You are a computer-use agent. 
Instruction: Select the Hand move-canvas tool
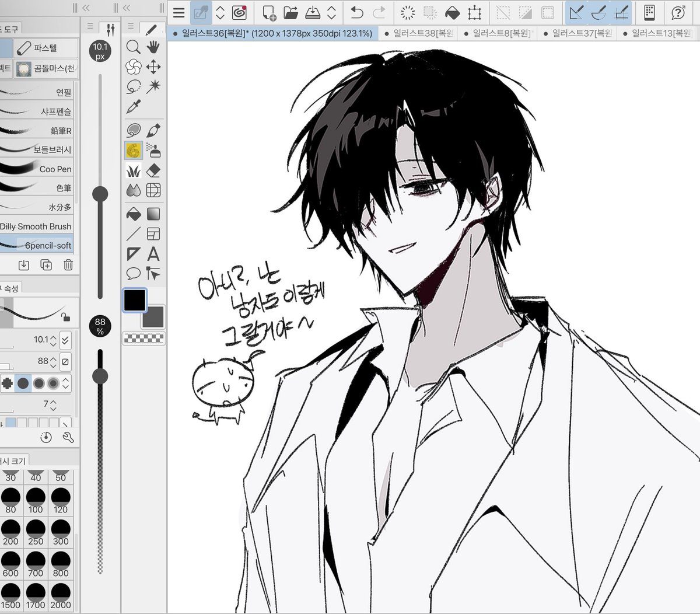coord(153,47)
